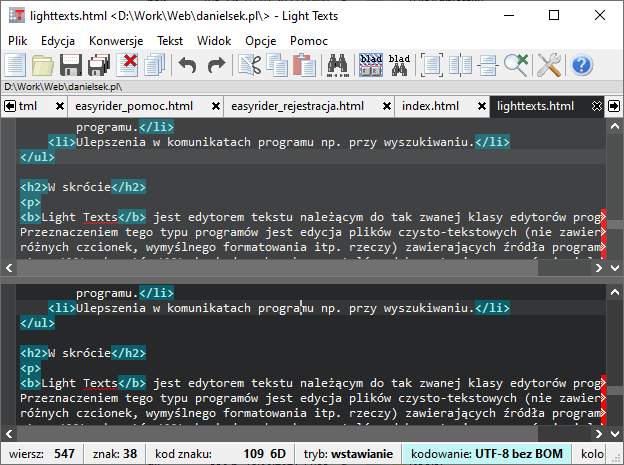The height and width of the screenshot is (465, 624).
Task: Paste from clipboard with the clipboard icon
Action: [x=304, y=65]
